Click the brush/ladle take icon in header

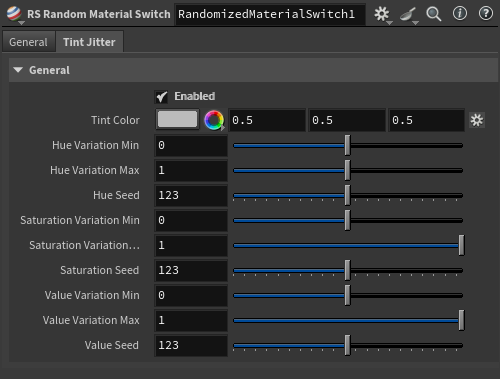point(408,14)
